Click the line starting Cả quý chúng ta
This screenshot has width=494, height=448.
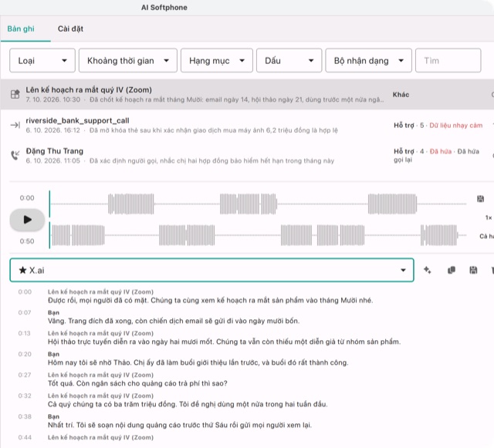188,404
